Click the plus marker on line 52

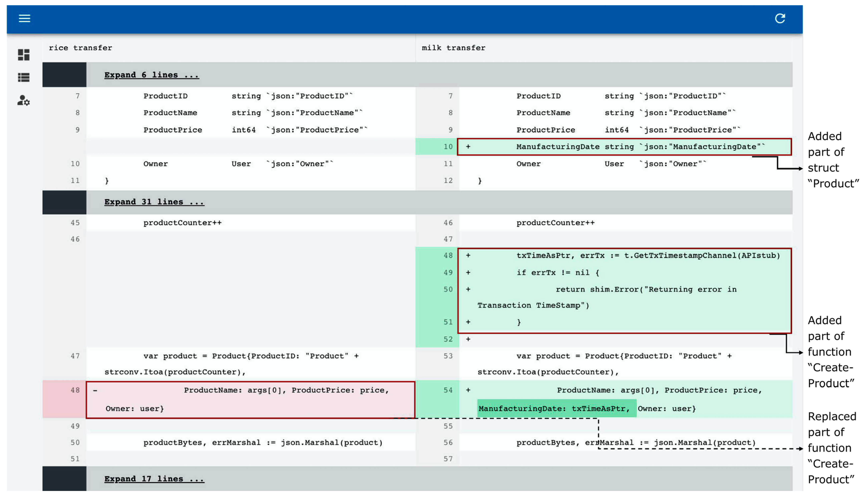pos(468,339)
